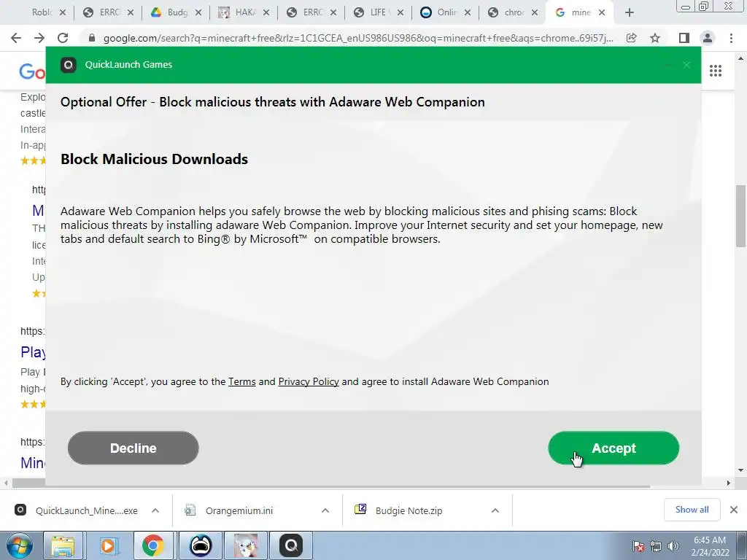Close the Roblox tab
Viewport: 747px width, 560px height.
(63, 13)
